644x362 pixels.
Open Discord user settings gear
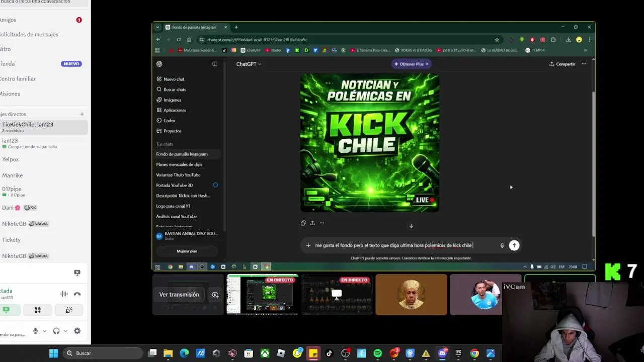(77, 331)
